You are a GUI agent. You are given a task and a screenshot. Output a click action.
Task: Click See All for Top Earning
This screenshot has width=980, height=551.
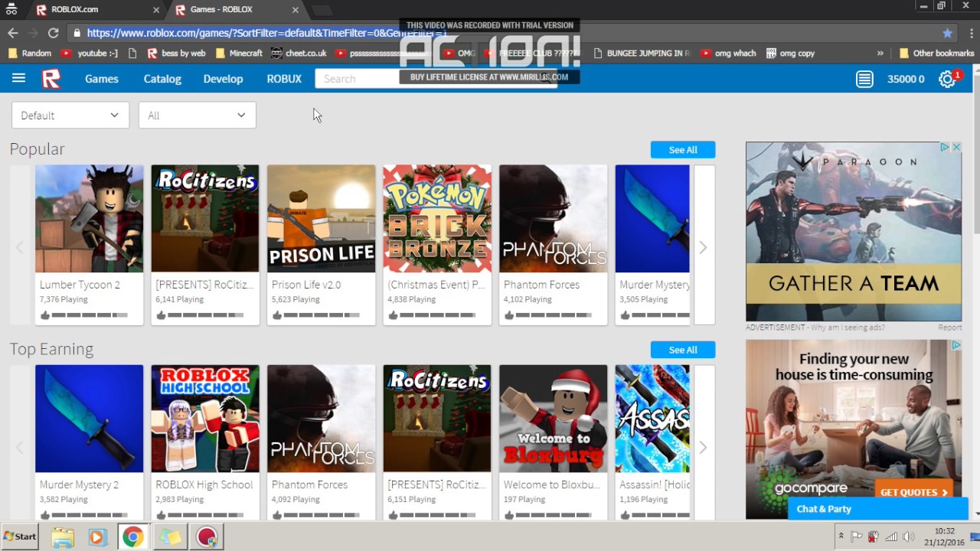tap(683, 350)
